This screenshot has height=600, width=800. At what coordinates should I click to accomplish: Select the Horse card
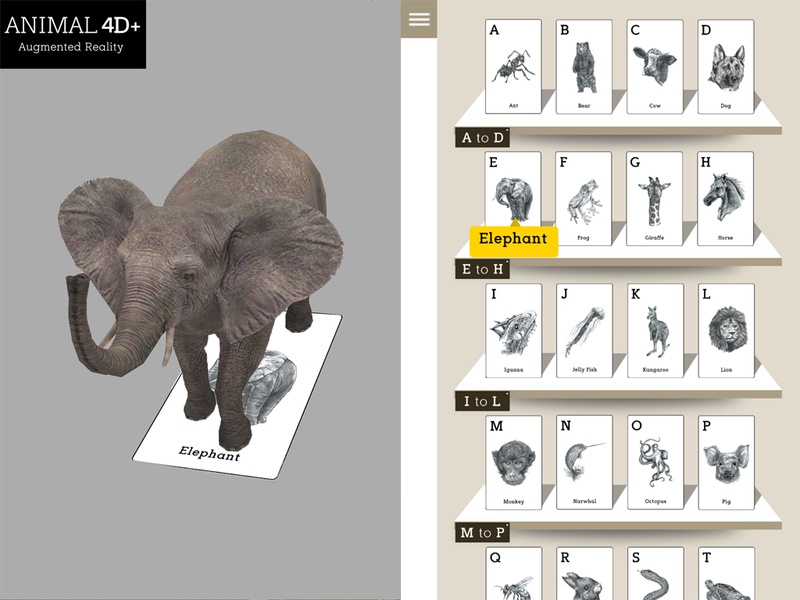[726, 198]
